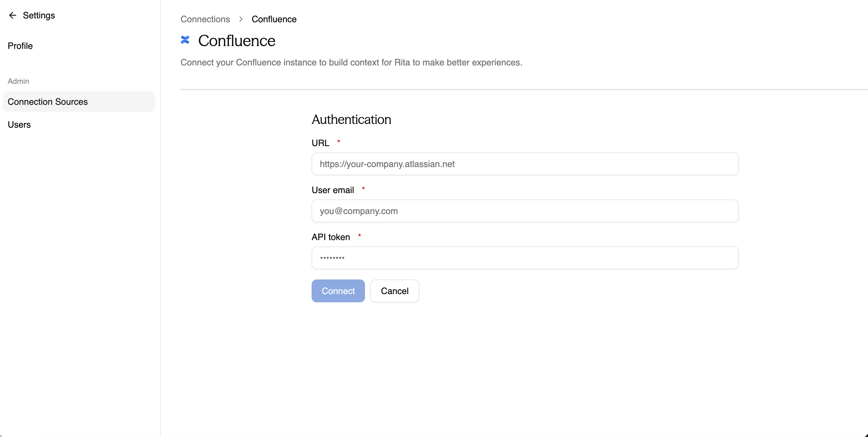Screen dimensions: 868x437
Task: Click the Confluence description text
Action: [x=351, y=62]
